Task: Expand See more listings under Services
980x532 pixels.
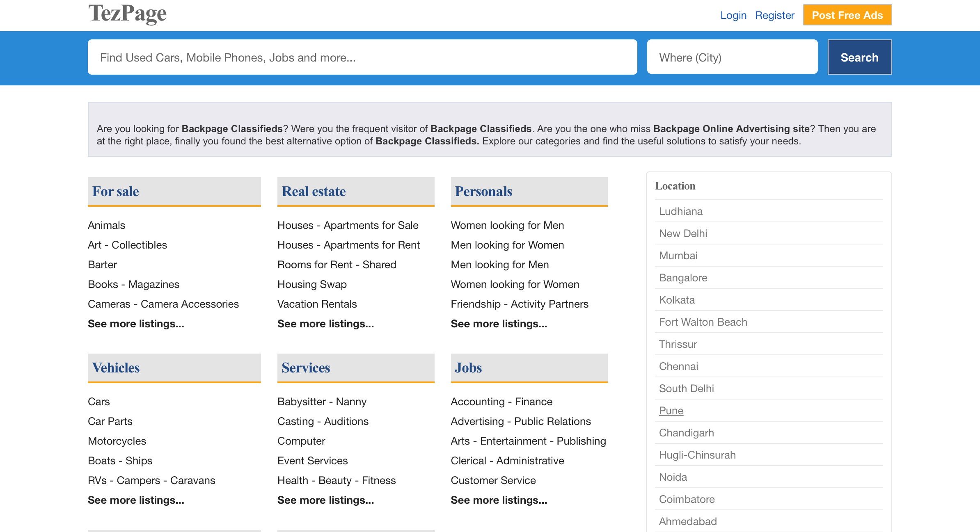Action: [325, 500]
